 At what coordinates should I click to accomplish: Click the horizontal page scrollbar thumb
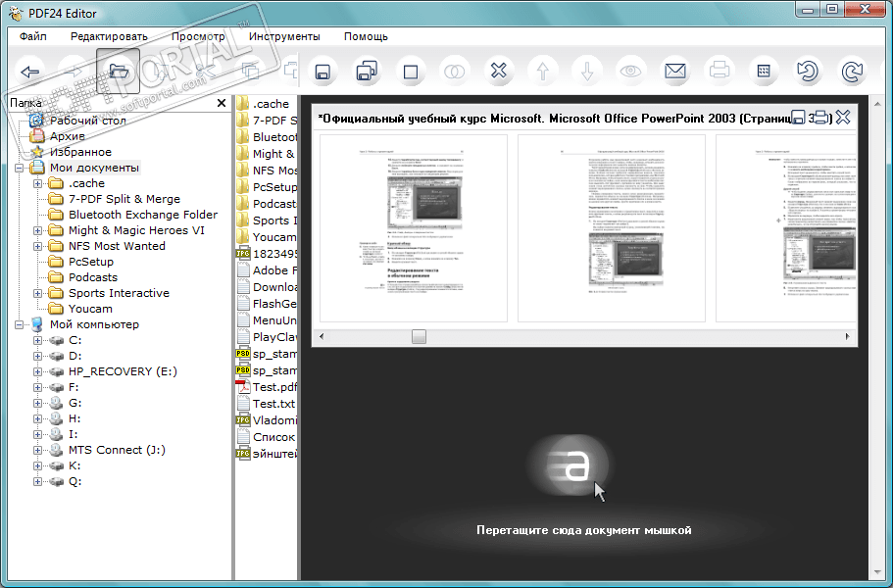point(419,336)
